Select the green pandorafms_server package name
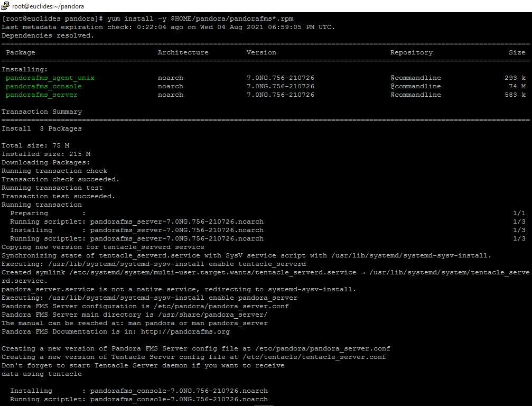 tap(42, 95)
